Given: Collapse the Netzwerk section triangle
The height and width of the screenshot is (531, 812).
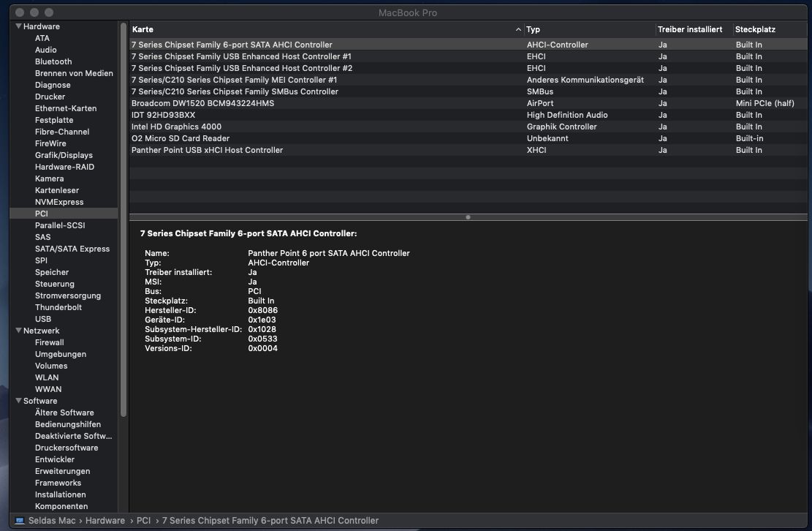Looking at the screenshot, I should tap(18, 331).
